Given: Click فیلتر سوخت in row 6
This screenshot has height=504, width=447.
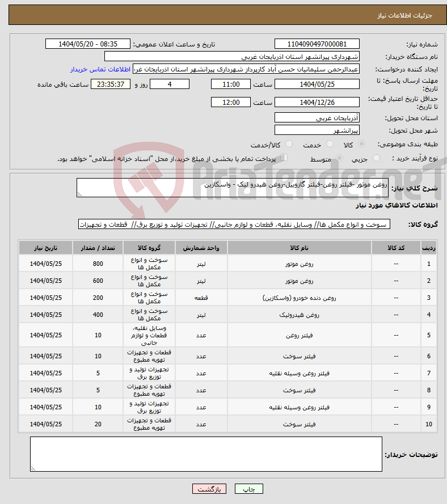Looking at the screenshot, I should click(x=300, y=356).
